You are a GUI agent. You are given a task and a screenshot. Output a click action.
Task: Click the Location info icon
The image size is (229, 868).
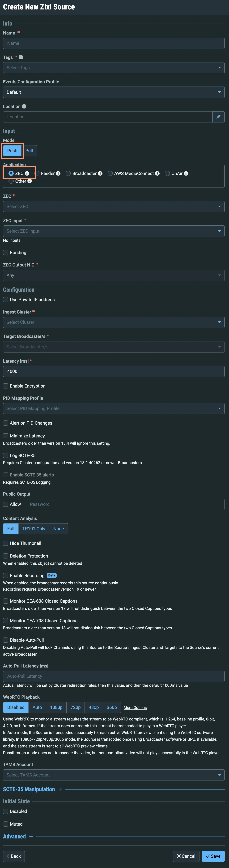[x=24, y=106]
